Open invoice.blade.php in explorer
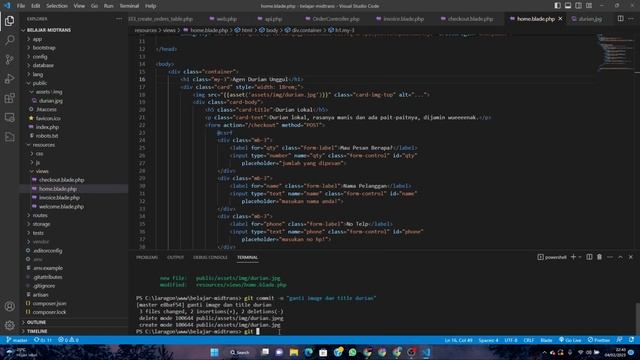640x360 pixels. [59, 198]
